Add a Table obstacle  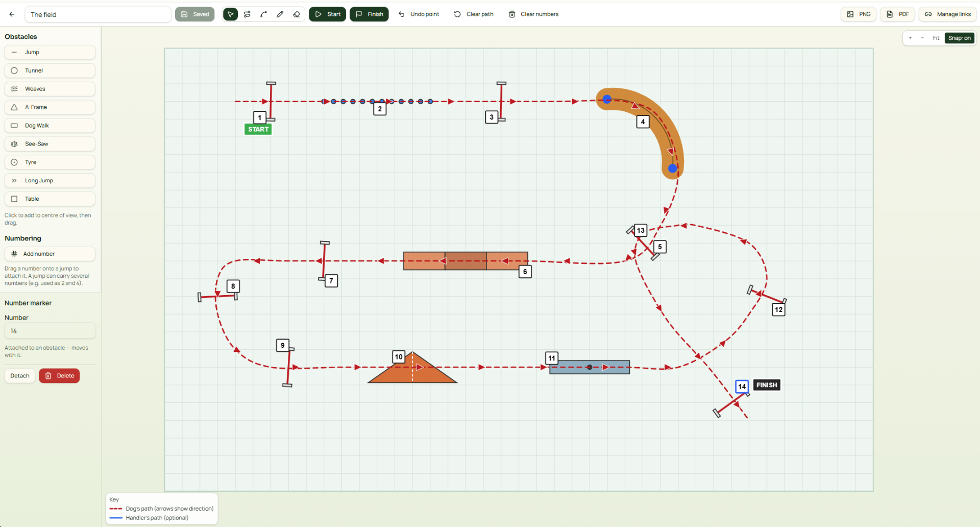[50, 199]
